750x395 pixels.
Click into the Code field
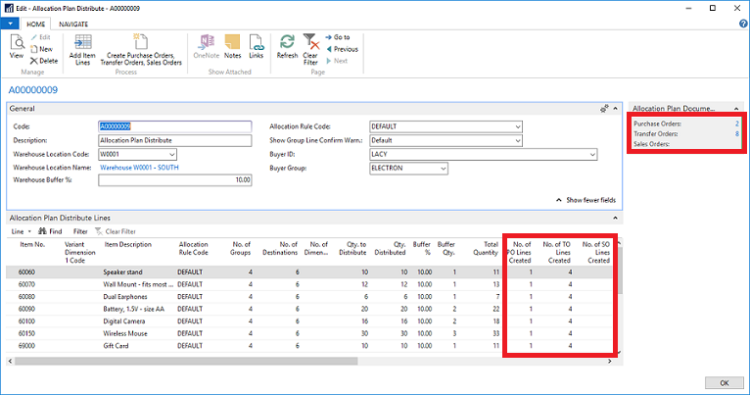175,127
